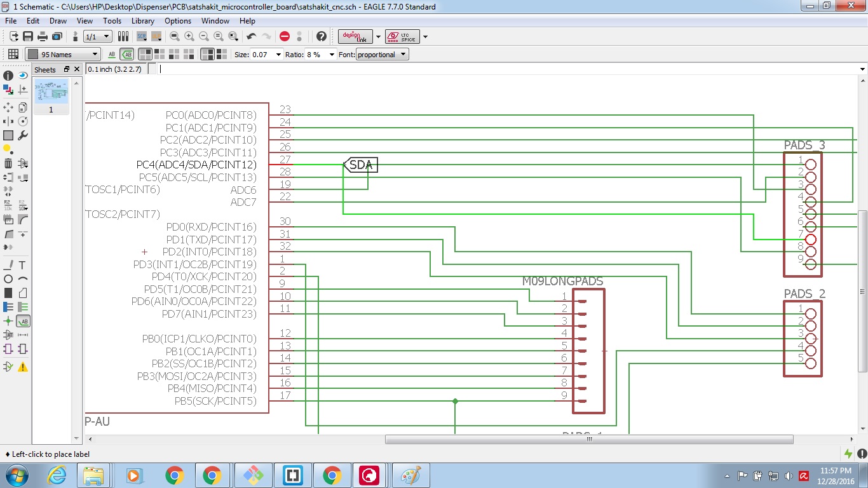
Task: Select the Info tool
Action: (x=8, y=76)
